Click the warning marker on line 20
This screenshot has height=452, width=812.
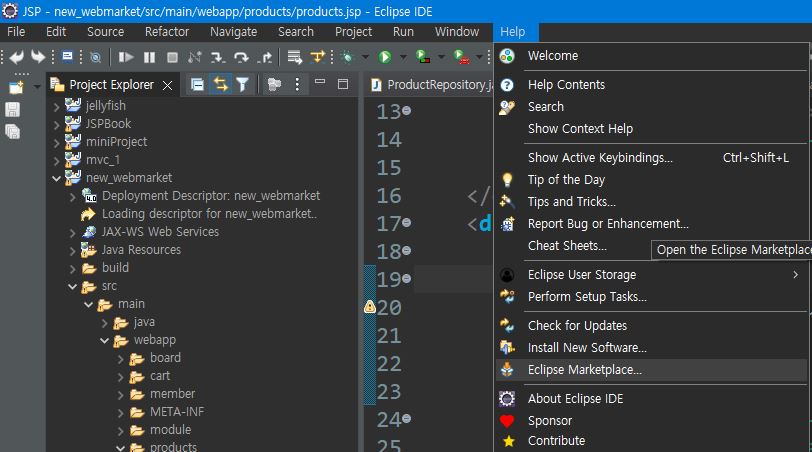[369, 307]
